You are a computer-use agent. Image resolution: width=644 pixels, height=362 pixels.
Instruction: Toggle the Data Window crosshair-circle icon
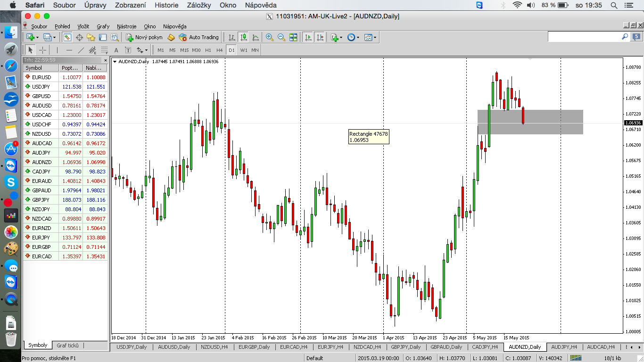pos(79,37)
